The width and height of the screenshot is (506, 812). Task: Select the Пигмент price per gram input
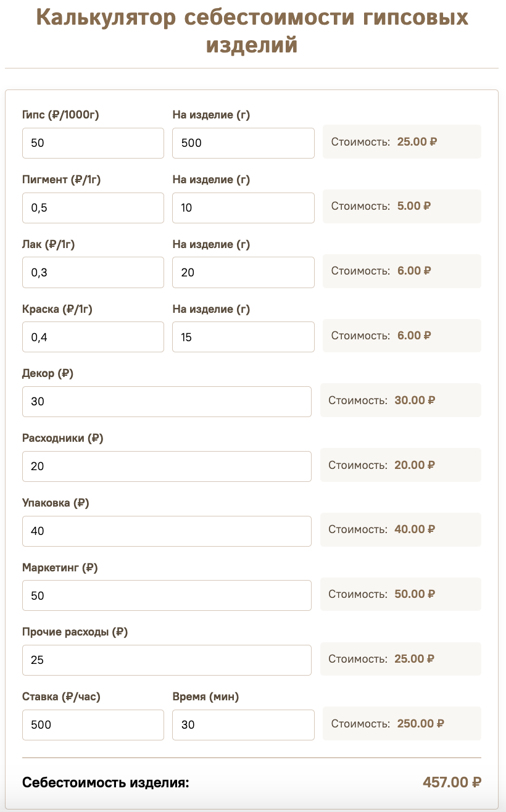point(93,208)
